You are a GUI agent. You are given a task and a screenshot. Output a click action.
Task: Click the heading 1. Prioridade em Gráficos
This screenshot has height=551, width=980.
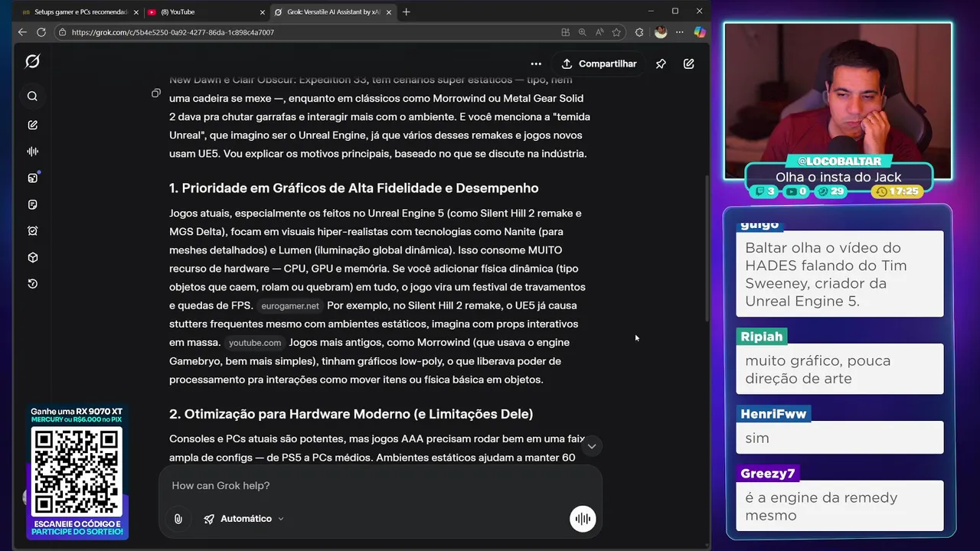point(354,188)
